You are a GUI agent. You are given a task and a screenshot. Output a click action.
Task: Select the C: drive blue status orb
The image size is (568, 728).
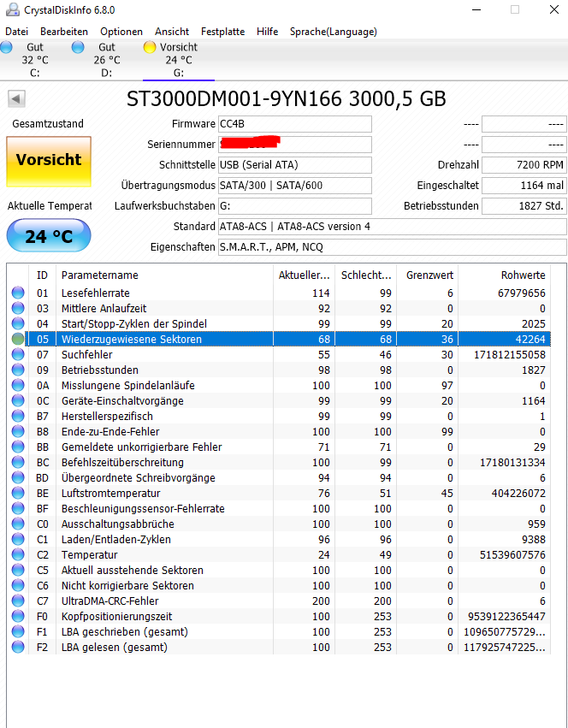pyautogui.click(x=7, y=47)
